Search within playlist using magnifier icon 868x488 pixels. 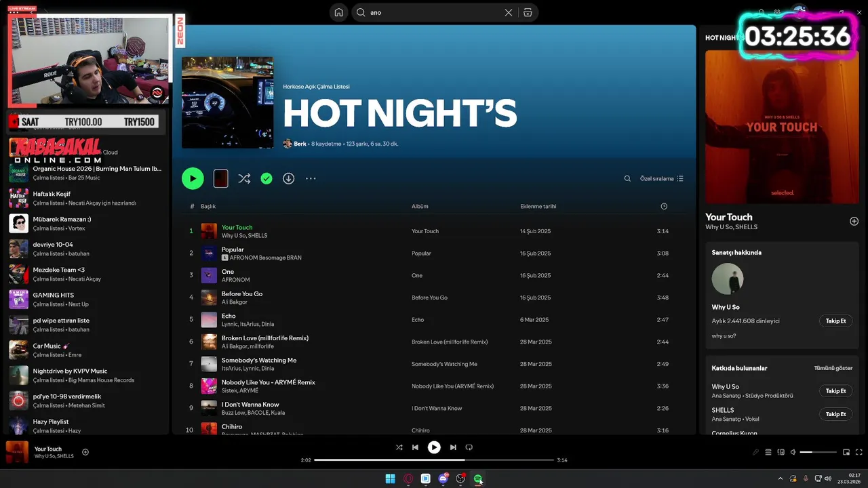tap(627, 179)
